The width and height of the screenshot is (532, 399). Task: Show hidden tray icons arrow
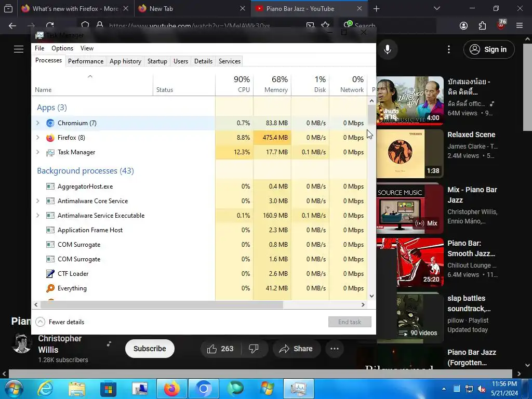444,389
